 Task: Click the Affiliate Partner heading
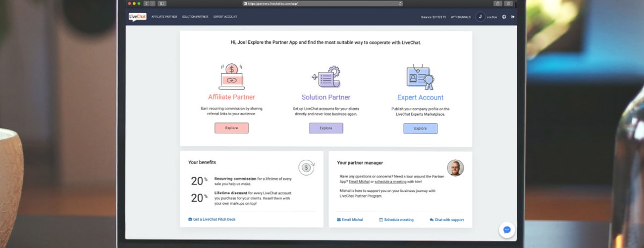click(231, 97)
